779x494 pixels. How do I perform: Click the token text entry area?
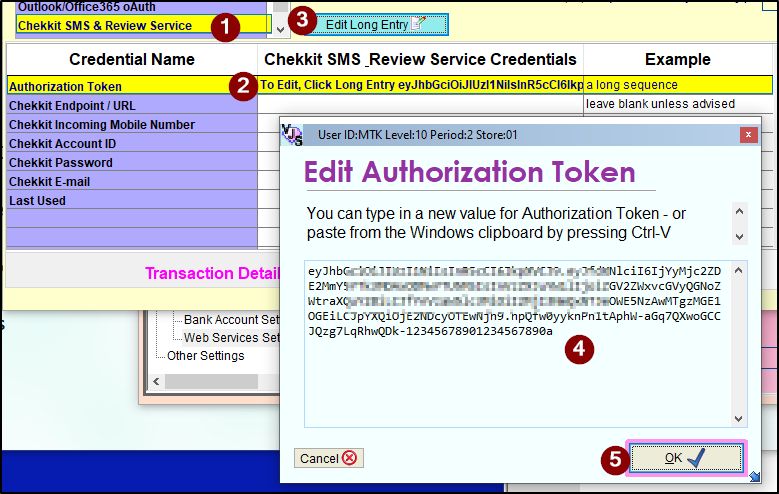coord(518,343)
